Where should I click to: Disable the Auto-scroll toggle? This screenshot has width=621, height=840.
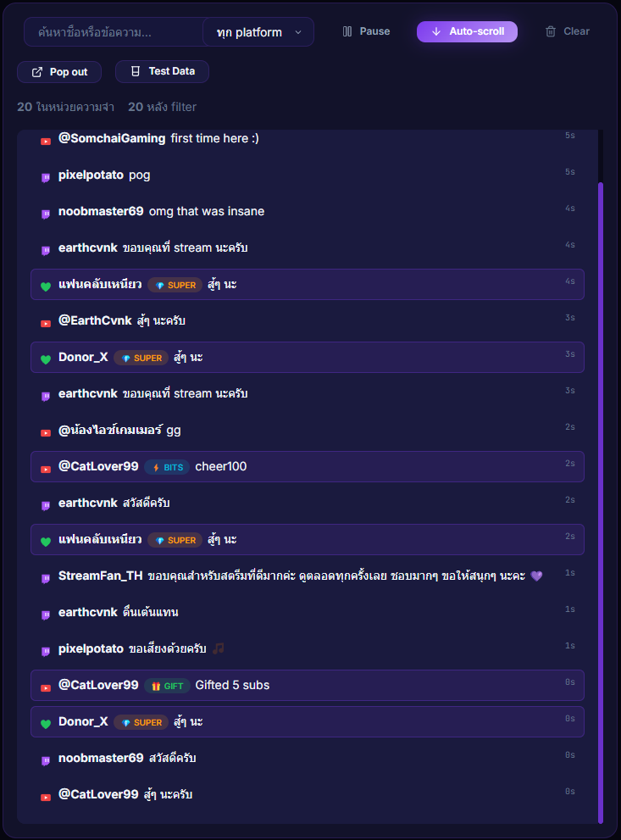coord(467,31)
